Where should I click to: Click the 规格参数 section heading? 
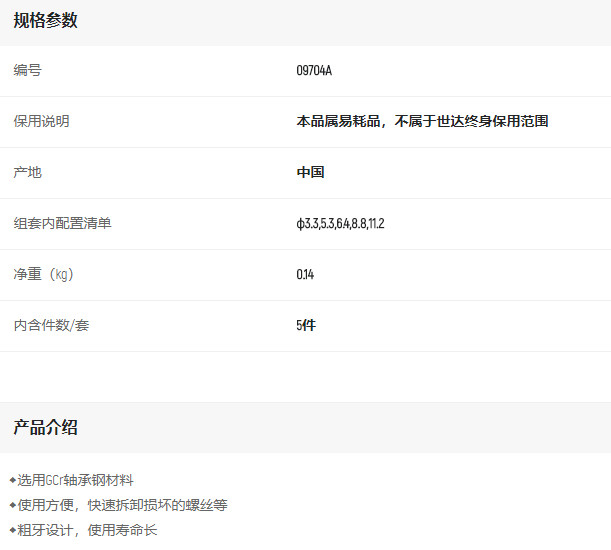tap(45, 20)
